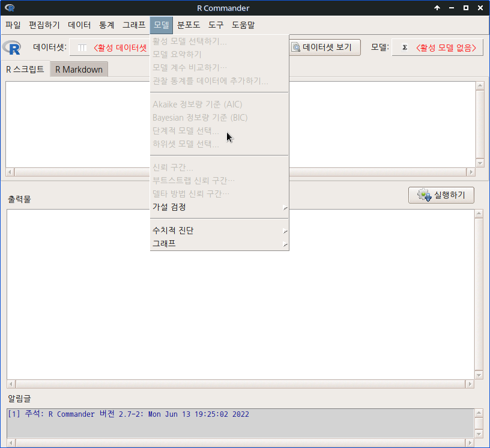
Task: Click the 단계적 모델 선택... entry
Action: (219, 131)
